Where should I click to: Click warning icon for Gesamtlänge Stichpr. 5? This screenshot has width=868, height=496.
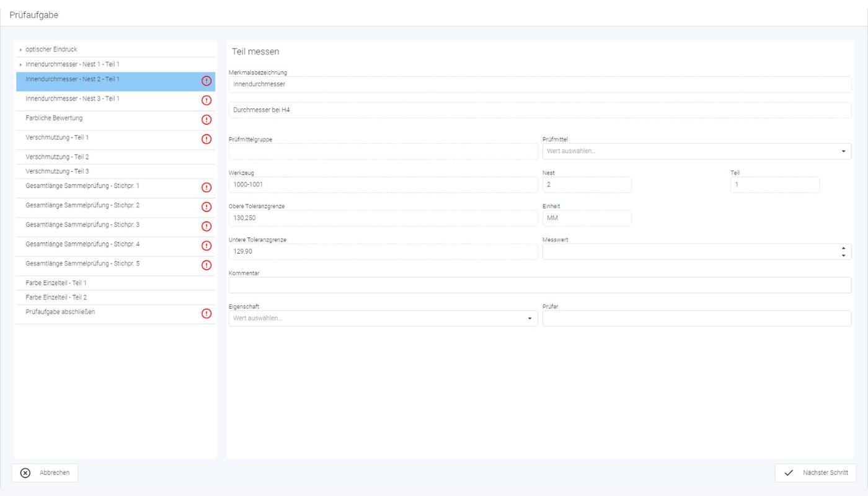tap(207, 265)
